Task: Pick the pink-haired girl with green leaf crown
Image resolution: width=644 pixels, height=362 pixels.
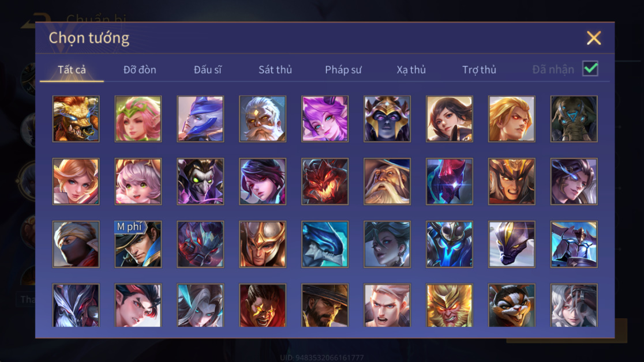Action: tap(138, 119)
